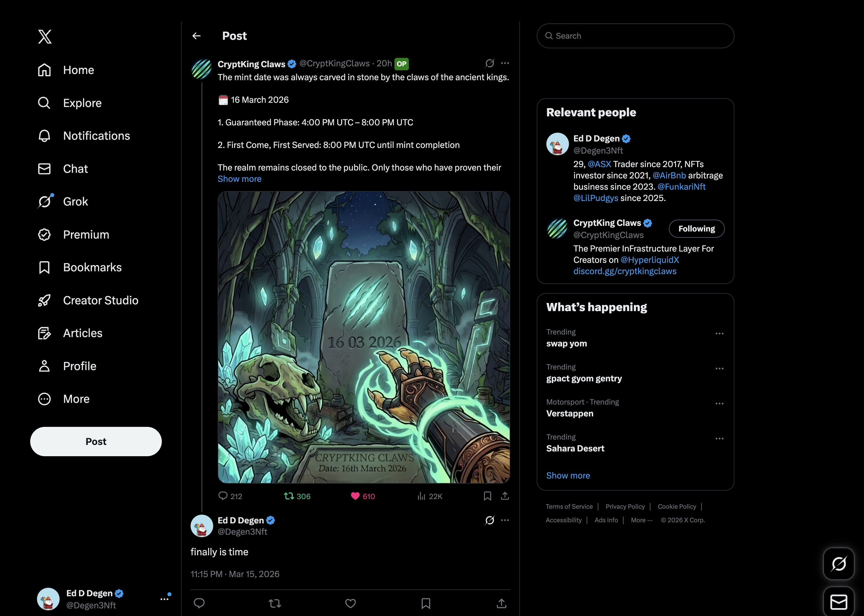Open Grok icon on Ed D Degen reply
This screenshot has width=864, height=616.
click(490, 520)
